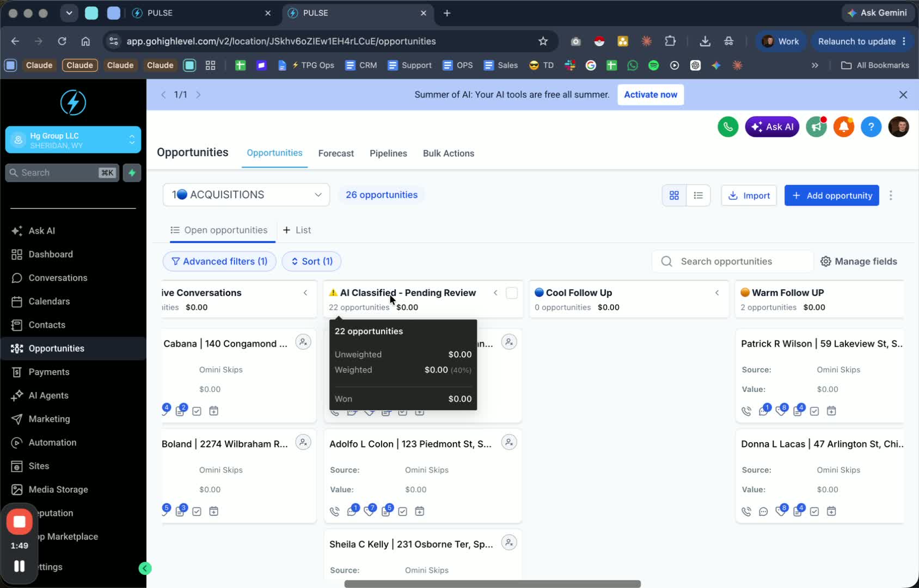Click the horizontal scrollbar at bottom
Image resolution: width=919 pixels, height=588 pixels.
click(492, 584)
